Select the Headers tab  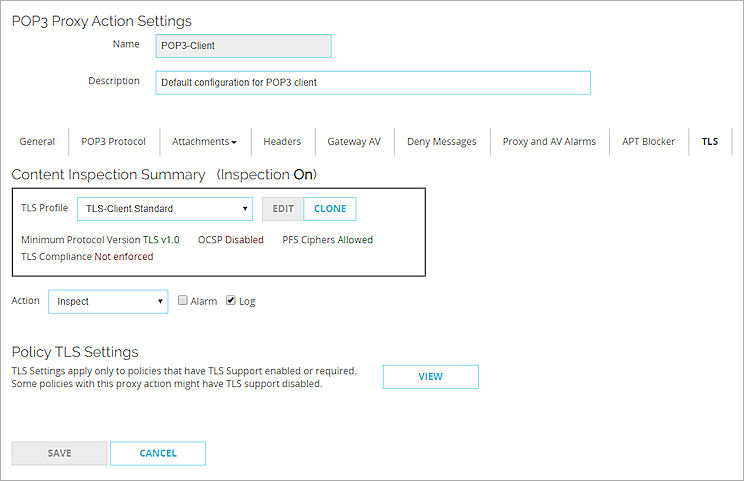pyautogui.click(x=282, y=142)
